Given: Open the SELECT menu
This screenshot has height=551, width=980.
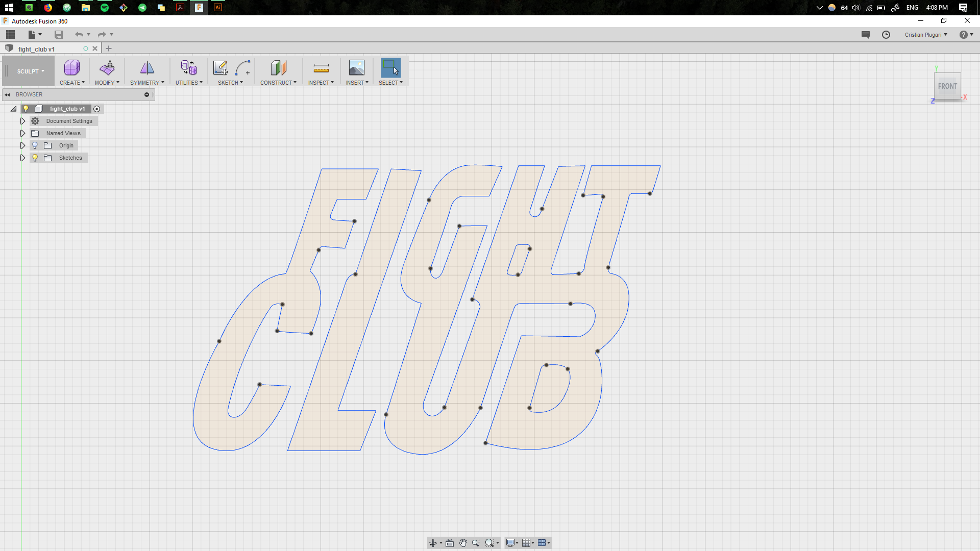Looking at the screenshot, I should pos(390,83).
